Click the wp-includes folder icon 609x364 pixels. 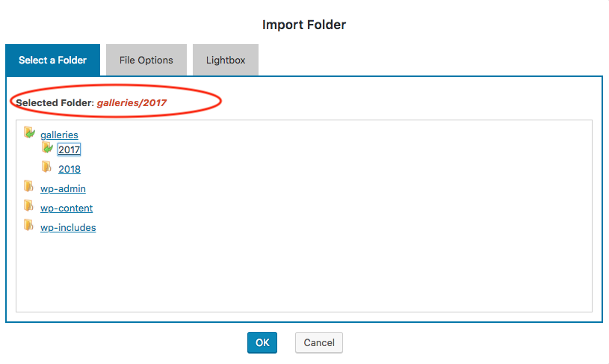[29, 226]
